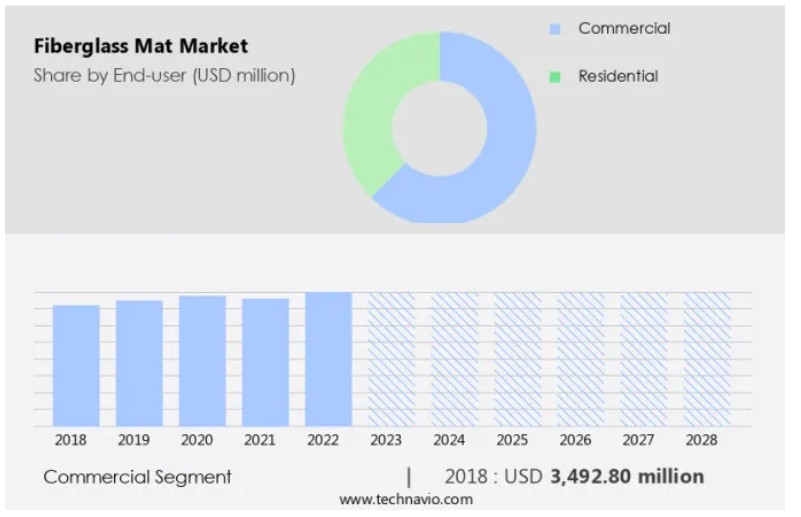This screenshot has width=801, height=517.
Task: Click the 2021 bar in chart
Action: click(x=266, y=363)
